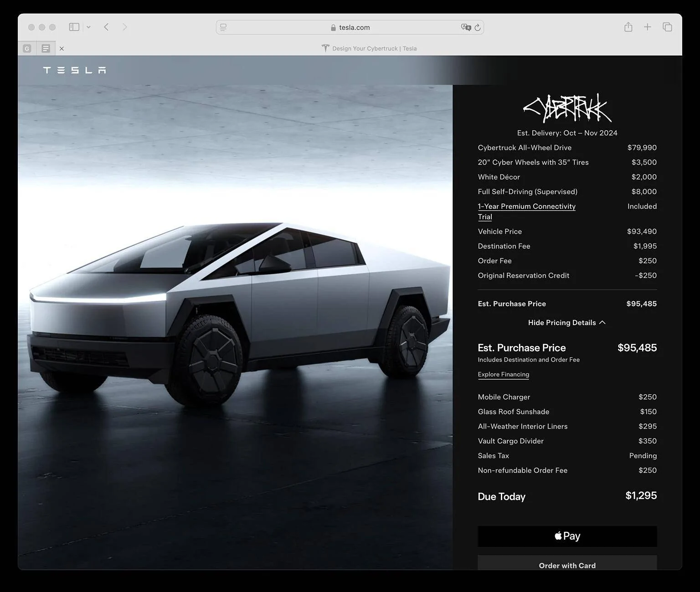Click the $79,990 price value
The height and width of the screenshot is (592, 700).
tap(642, 148)
